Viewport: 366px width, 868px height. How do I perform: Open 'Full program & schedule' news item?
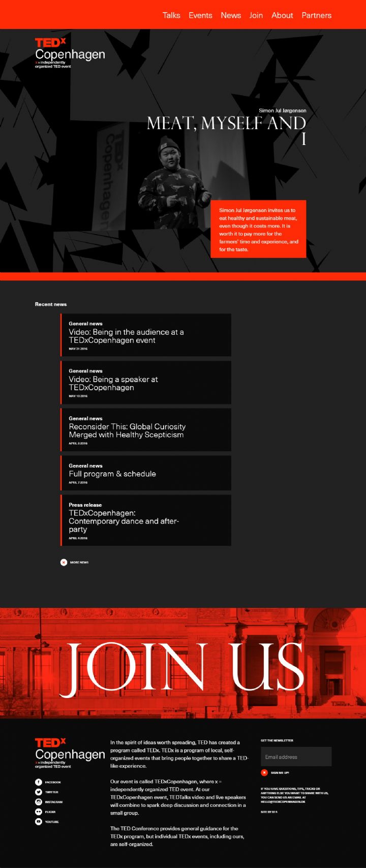tap(146, 473)
